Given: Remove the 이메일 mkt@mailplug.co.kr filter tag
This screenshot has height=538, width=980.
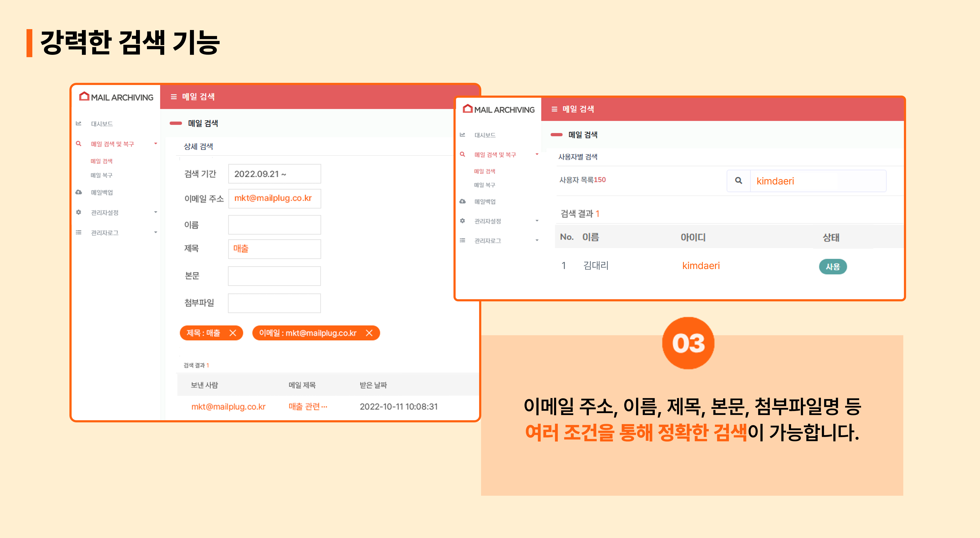Looking at the screenshot, I should (x=369, y=333).
